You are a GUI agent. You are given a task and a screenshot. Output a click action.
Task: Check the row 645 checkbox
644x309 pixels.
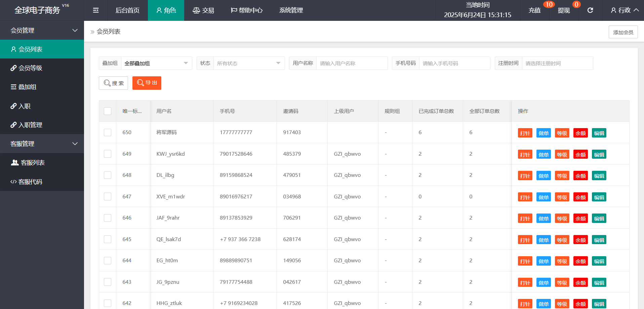point(108,239)
